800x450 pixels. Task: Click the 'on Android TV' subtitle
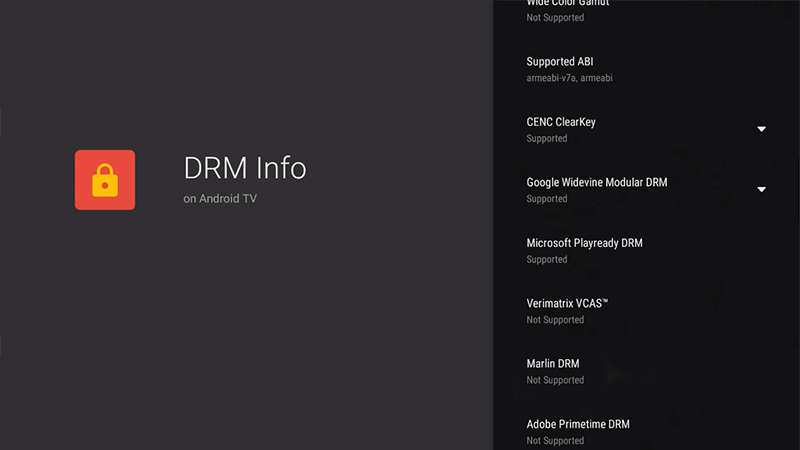(220, 198)
